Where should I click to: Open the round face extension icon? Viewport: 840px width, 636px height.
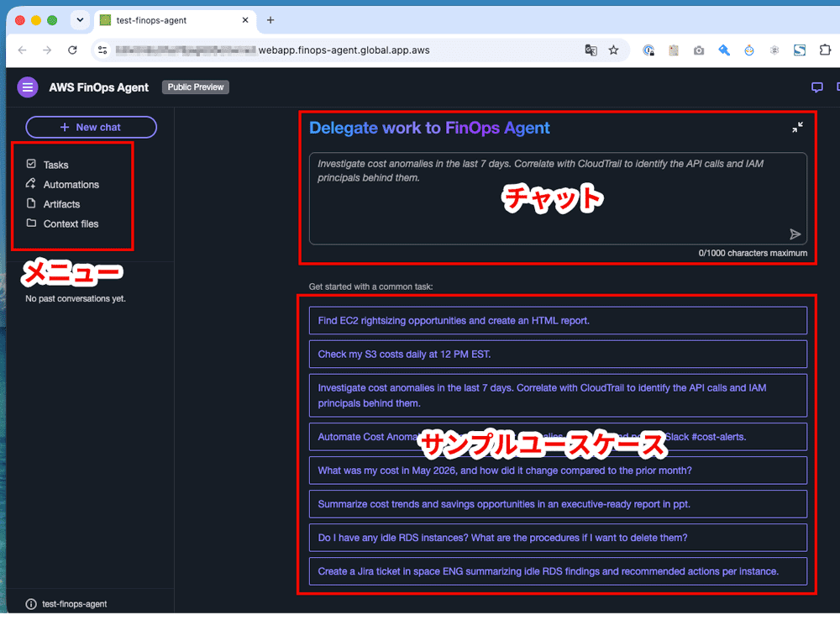[749, 50]
